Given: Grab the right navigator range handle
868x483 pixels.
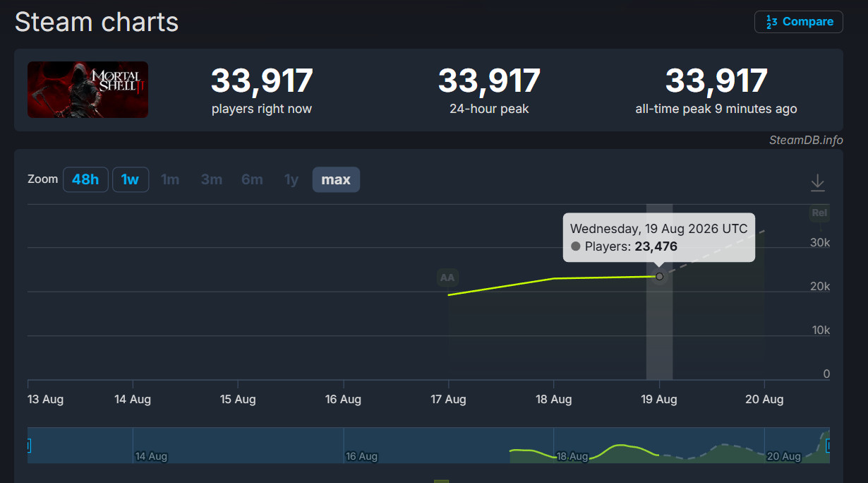Looking at the screenshot, I should [828, 446].
